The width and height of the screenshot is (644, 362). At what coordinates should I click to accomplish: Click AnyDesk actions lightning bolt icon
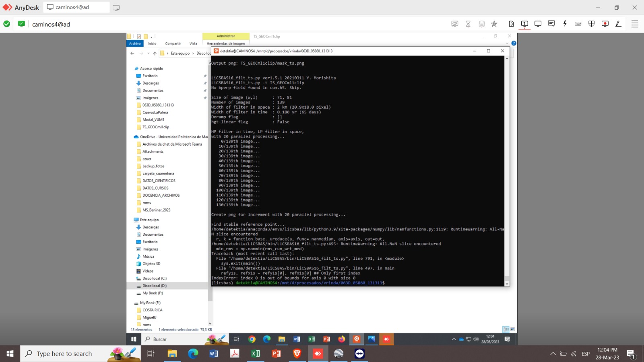click(565, 24)
